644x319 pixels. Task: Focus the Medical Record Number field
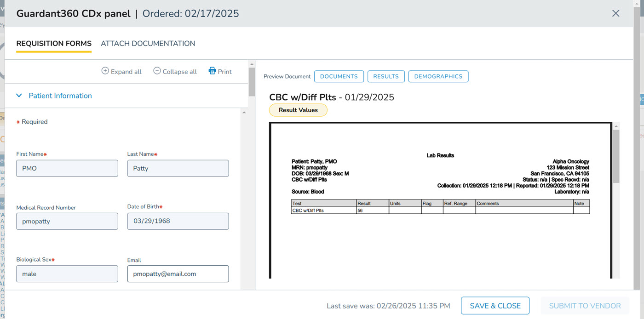click(x=67, y=221)
